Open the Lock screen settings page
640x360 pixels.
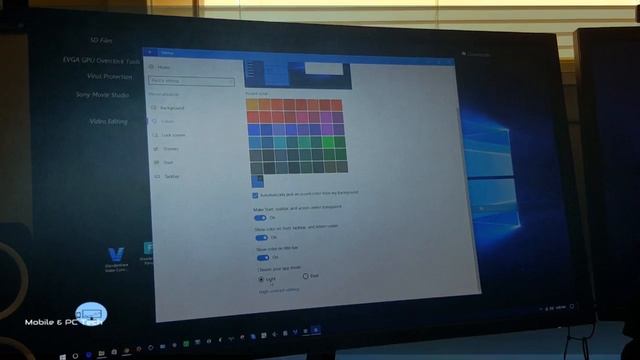(169, 135)
